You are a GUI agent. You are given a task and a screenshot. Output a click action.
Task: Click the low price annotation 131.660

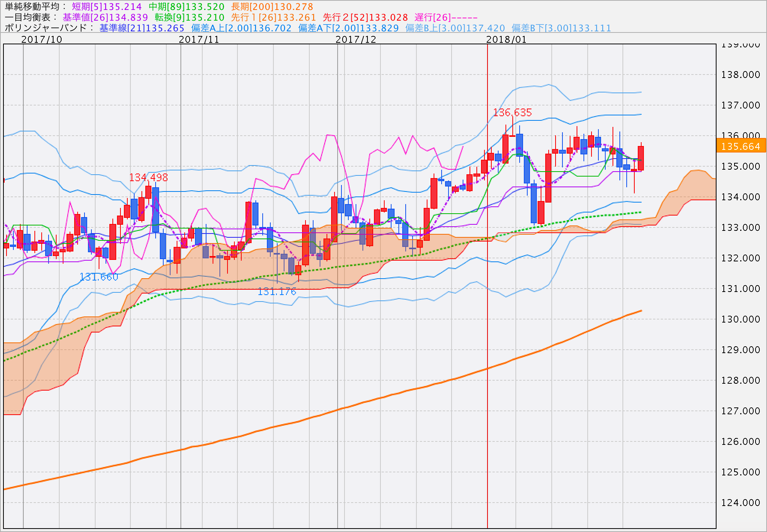[99, 277]
